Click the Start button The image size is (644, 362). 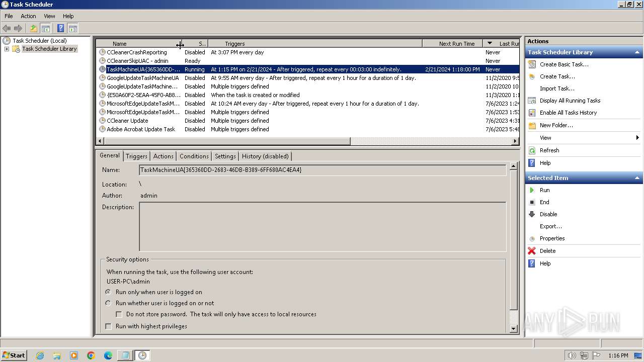pyautogui.click(x=14, y=355)
